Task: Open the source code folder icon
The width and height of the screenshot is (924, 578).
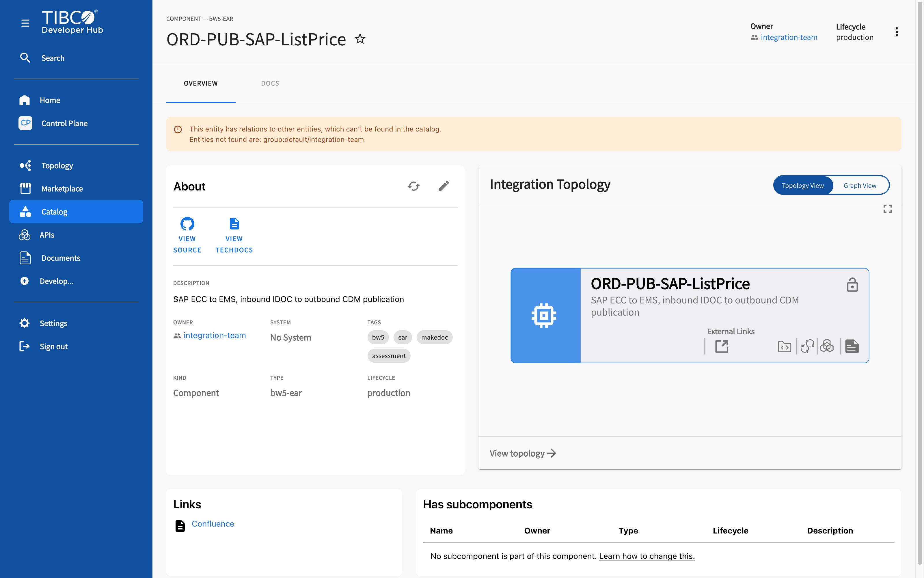Action: [x=784, y=346]
